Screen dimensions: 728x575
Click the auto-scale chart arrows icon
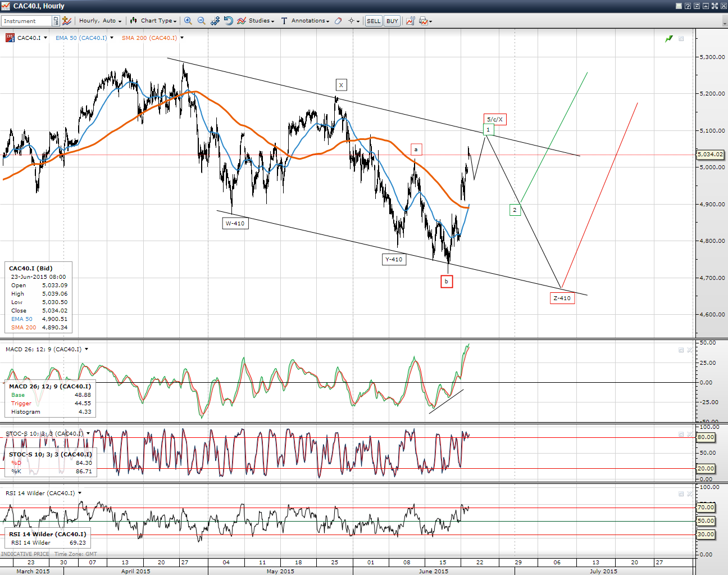point(215,21)
